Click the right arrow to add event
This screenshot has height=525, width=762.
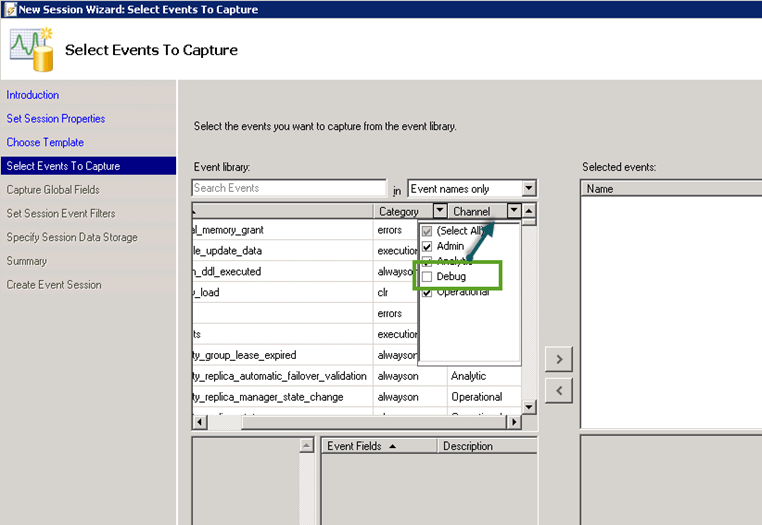point(559,359)
